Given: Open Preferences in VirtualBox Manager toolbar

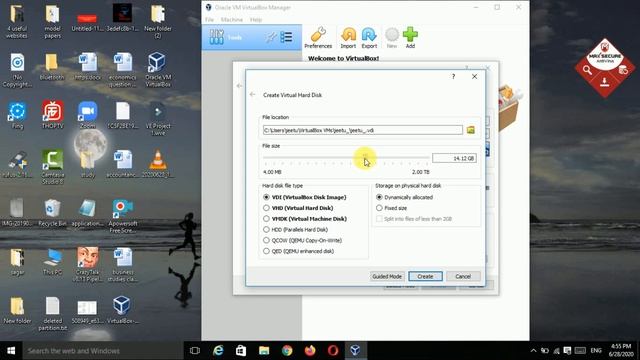Looking at the screenshot, I should 318,38.
